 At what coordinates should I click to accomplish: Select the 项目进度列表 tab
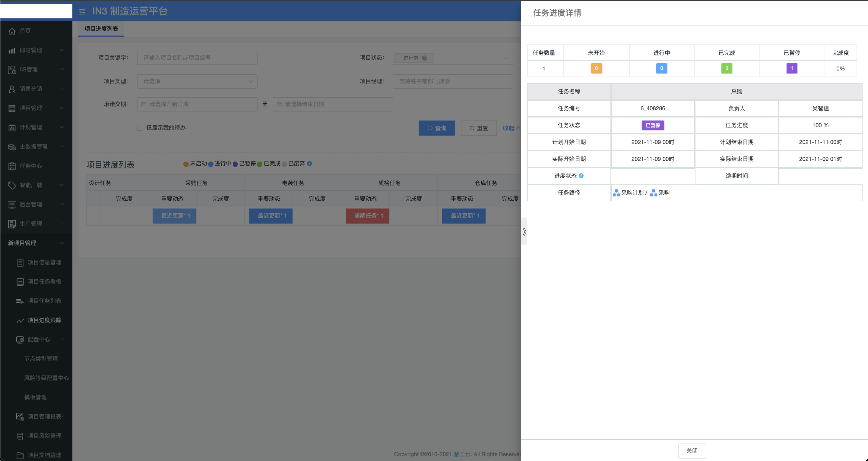101,29
